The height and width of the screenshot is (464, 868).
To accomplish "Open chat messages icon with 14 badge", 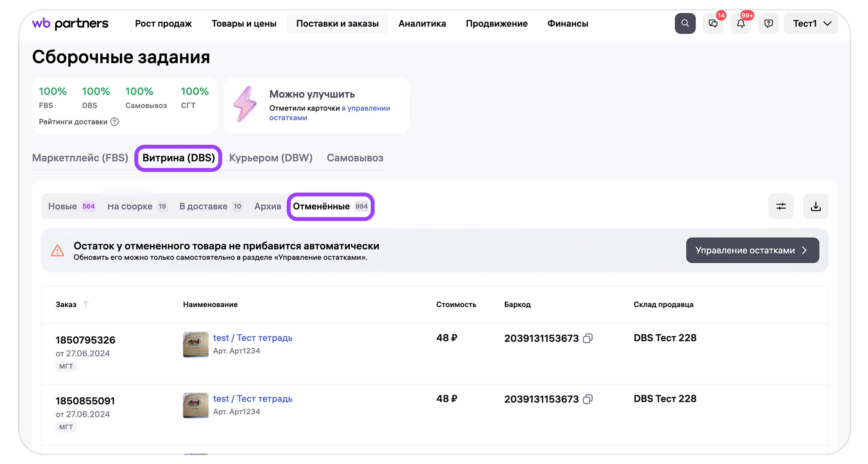I will pos(713,24).
